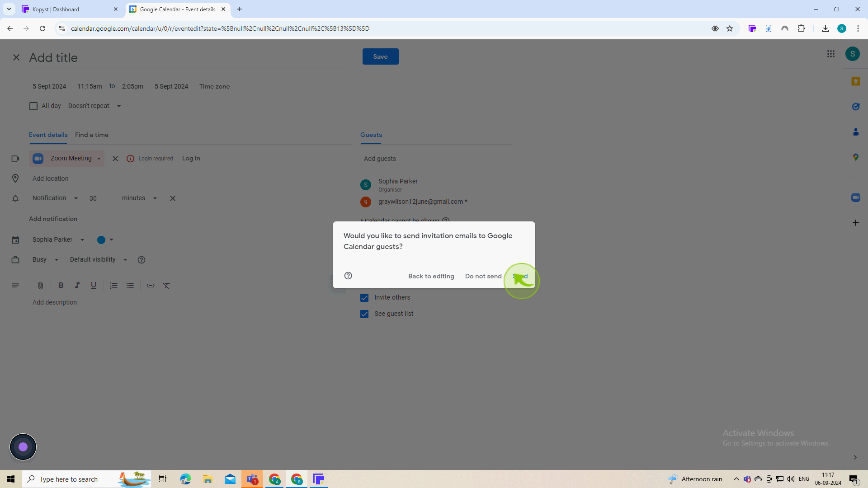Viewport: 868px width, 488px height.
Task: Click the Login required warning icon
Action: coord(130,159)
